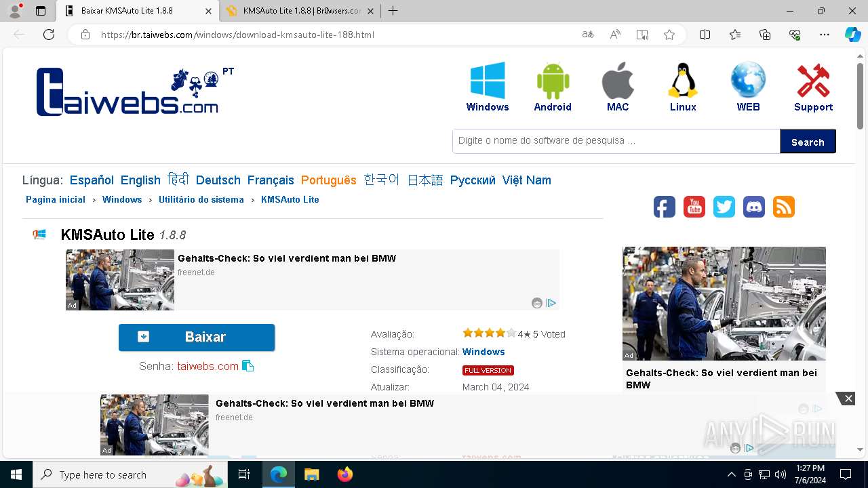The image size is (868, 488).
Task: Open the Edge tab actions menu
Action: (x=41, y=11)
